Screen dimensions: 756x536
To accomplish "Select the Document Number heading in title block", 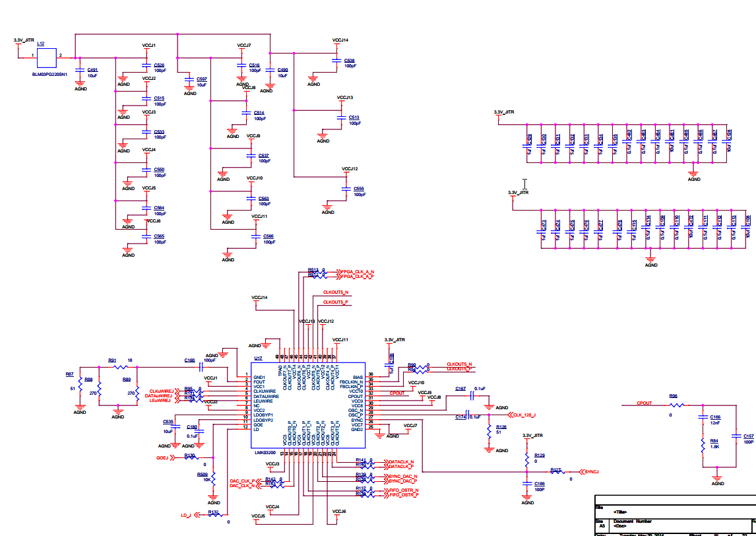I will pyautogui.click(x=633, y=521).
